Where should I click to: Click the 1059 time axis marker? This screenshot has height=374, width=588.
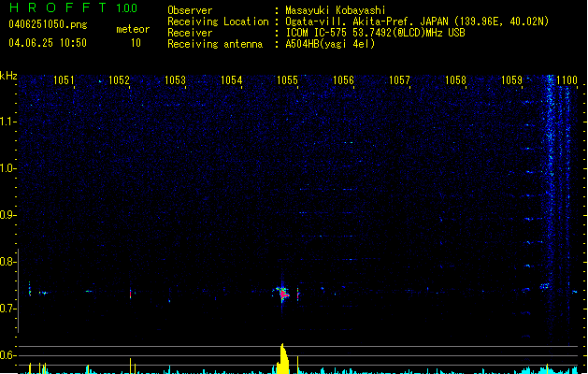[511, 80]
